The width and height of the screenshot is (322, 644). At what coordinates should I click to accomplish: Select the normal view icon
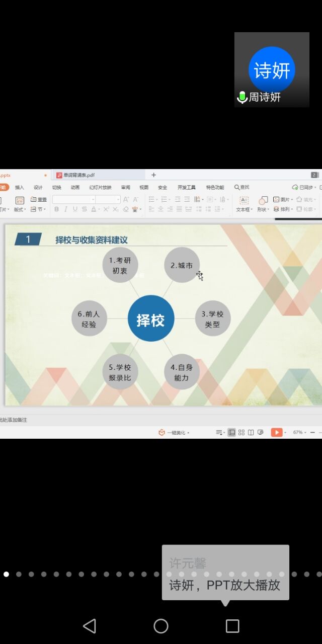pos(232,432)
